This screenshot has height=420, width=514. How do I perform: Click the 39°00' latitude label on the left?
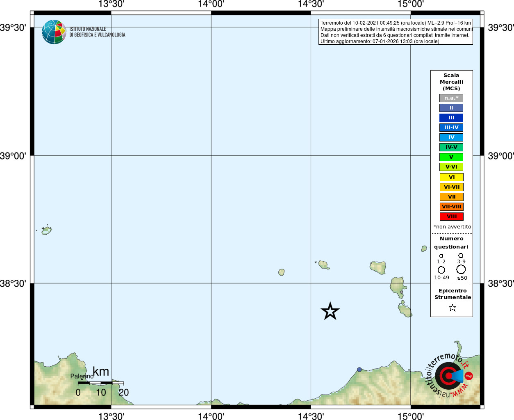[x=13, y=156]
